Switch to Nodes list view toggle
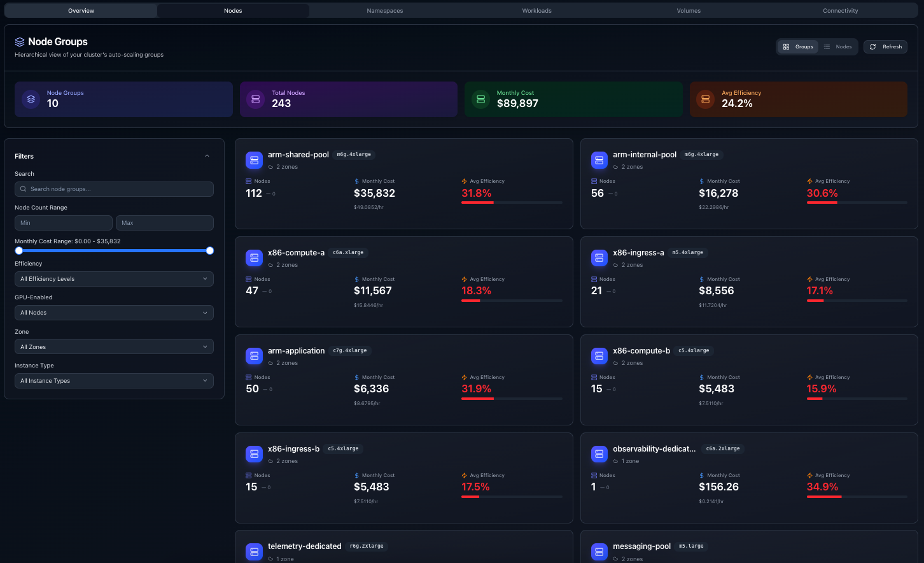 coord(837,46)
